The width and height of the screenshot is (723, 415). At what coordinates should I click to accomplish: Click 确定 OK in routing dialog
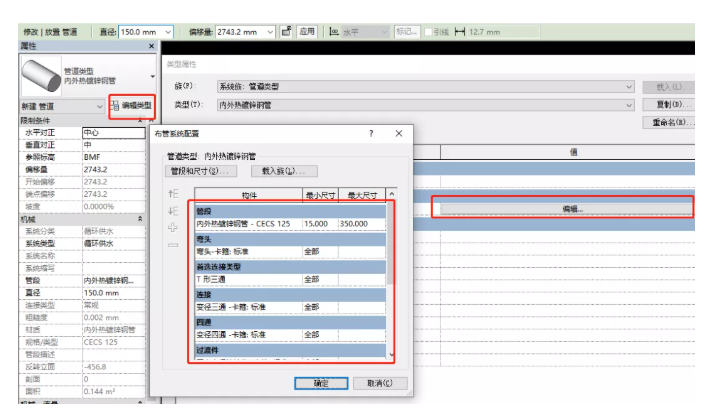pos(321,383)
